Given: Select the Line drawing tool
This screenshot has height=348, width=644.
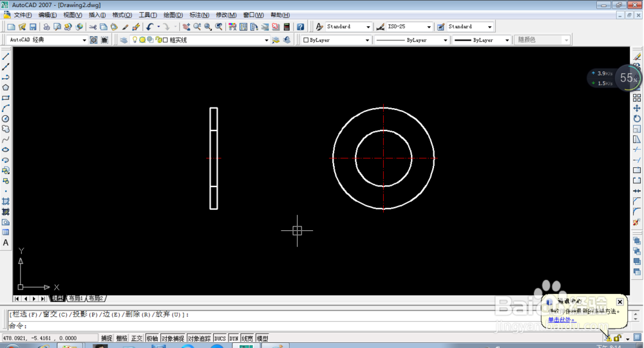Looking at the screenshot, I should point(6,57).
